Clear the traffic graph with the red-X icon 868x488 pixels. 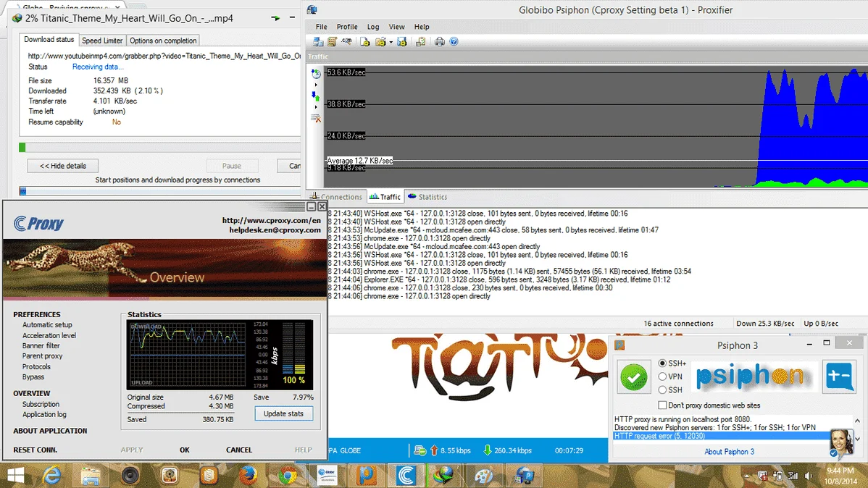(x=316, y=119)
